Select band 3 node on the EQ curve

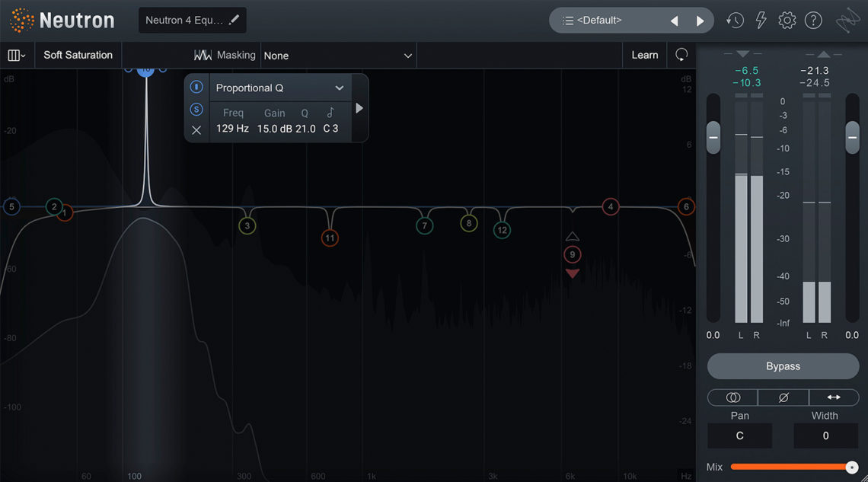pos(247,225)
